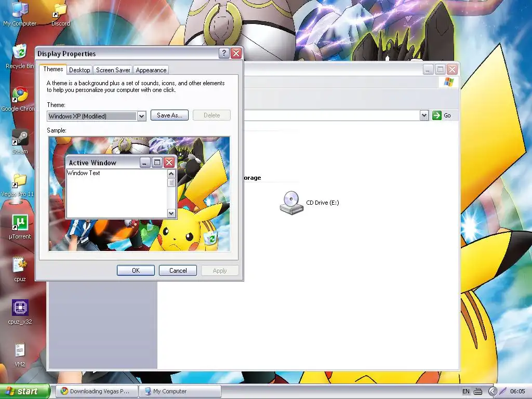
Task: Click the Cancel button
Action: 178,270
